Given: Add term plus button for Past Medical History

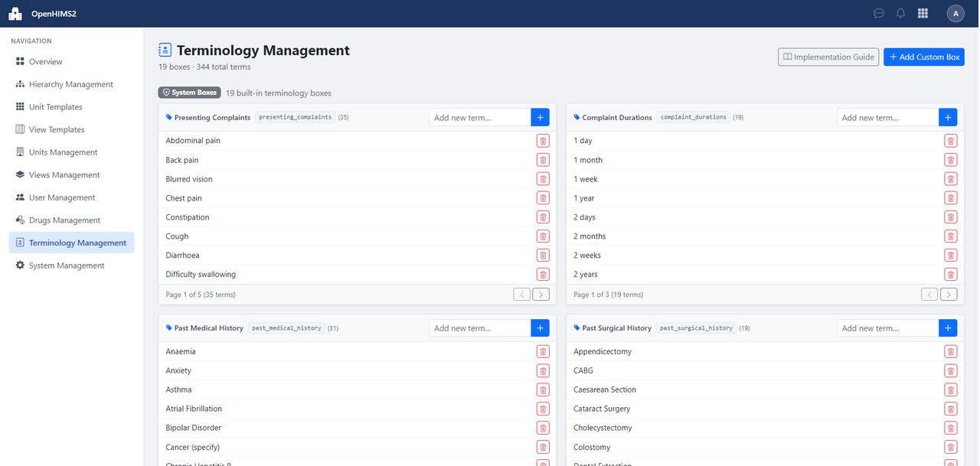Looking at the screenshot, I should [541, 328].
